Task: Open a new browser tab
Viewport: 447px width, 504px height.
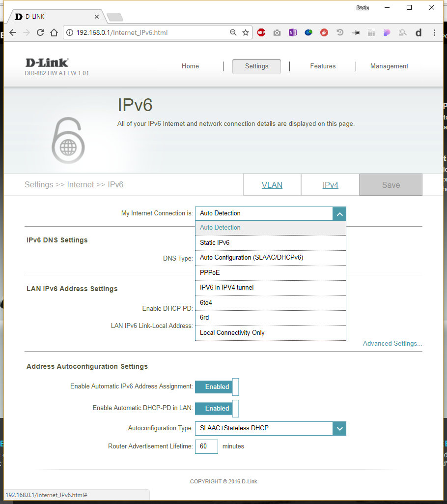Action: 114,17
